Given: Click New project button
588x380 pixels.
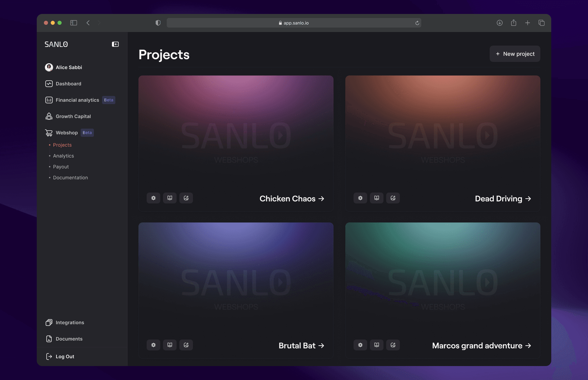Looking at the screenshot, I should pyautogui.click(x=515, y=54).
